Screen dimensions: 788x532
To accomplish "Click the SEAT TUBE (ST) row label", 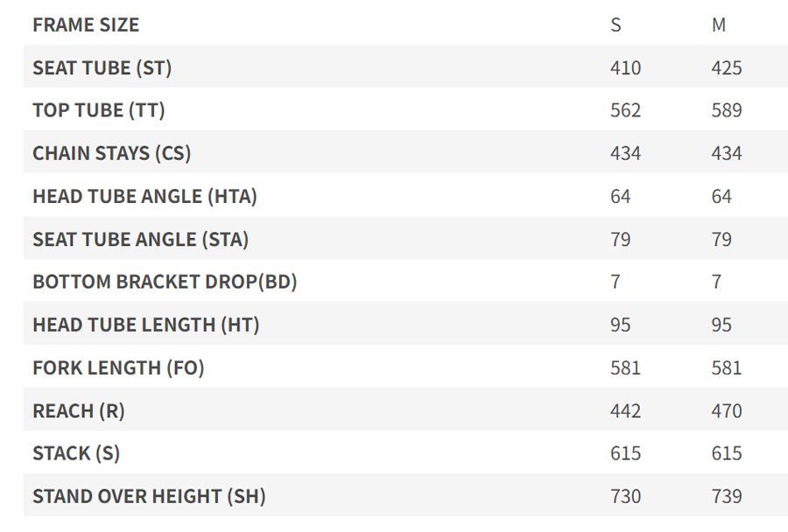I will pos(102,67).
